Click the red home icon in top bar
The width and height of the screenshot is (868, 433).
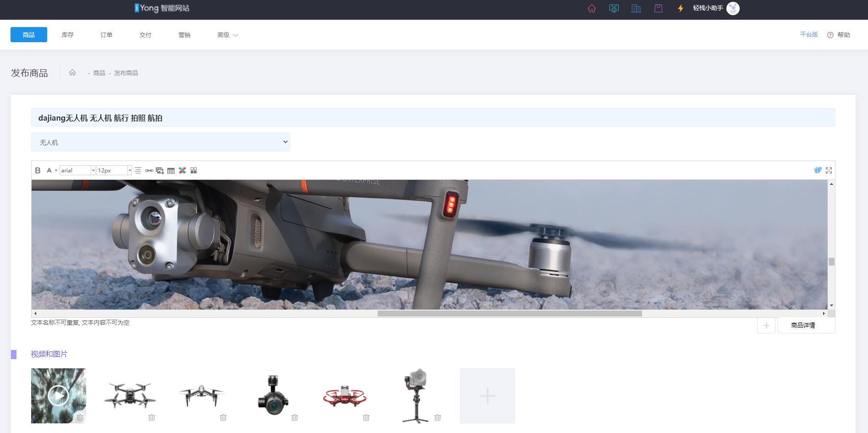pyautogui.click(x=592, y=8)
